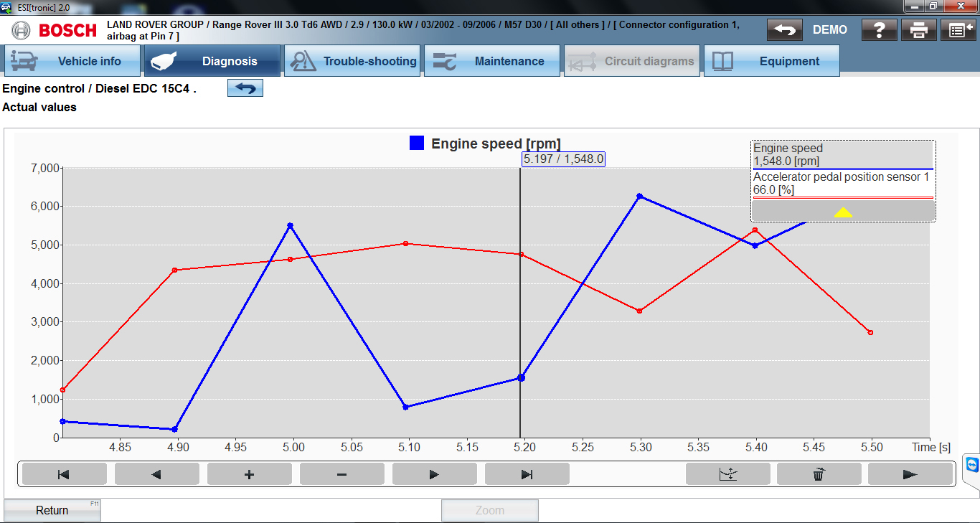The image size is (980, 523).
Task: Zoom out with the minus button
Action: pos(341,474)
